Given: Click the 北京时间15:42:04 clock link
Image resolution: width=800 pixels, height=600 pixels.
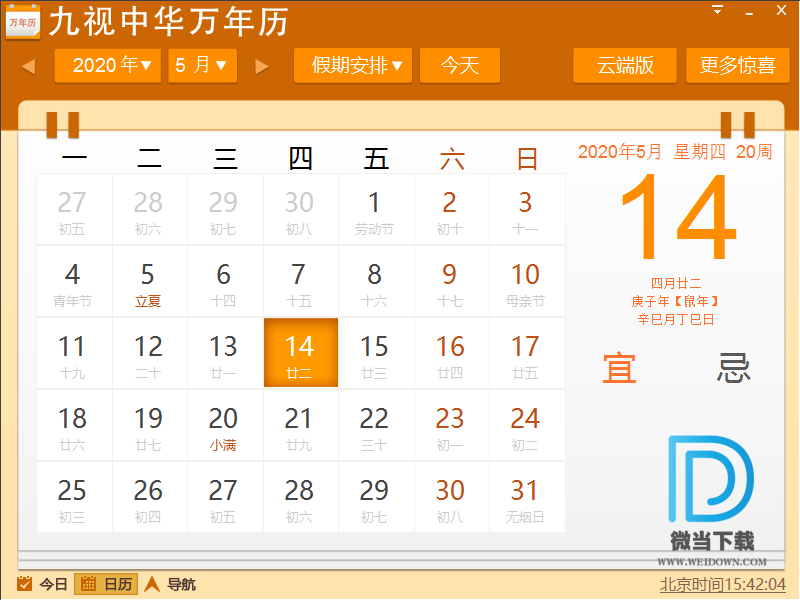Looking at the screenshot, I should coord(722,585).
